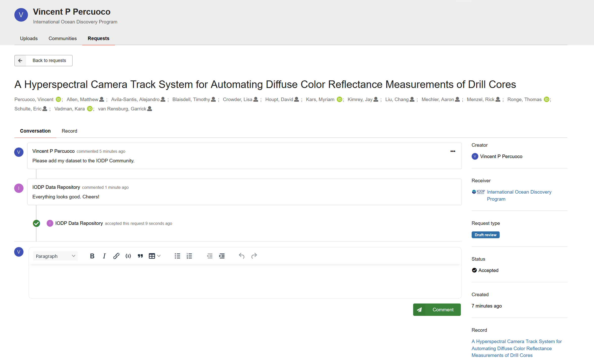Click "commented 1 minute ago" timestamp
The height and width of the screenshot is (364, 594).
pyautogui.click(x=105, y=187)
